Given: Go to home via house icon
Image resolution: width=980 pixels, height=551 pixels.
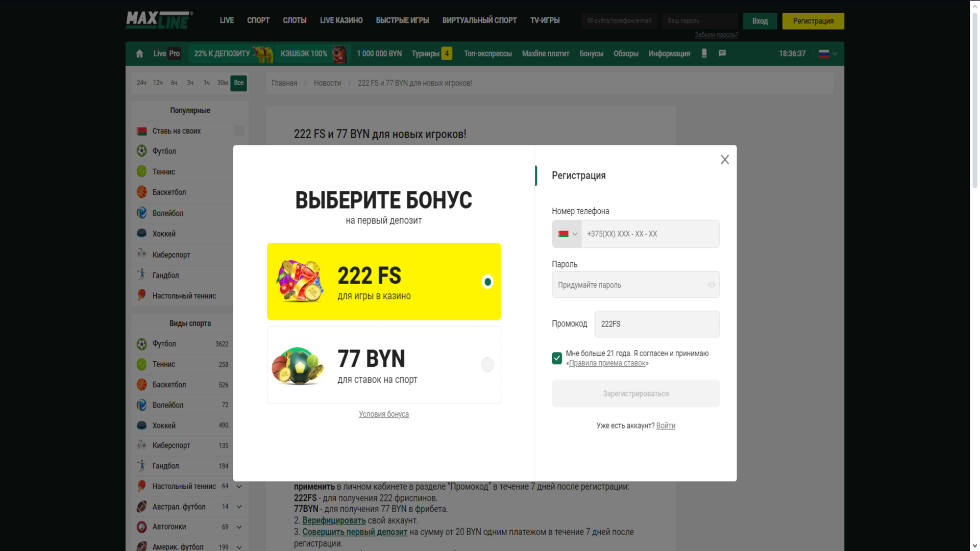Looking at the screenshot, I should point(139,54).
